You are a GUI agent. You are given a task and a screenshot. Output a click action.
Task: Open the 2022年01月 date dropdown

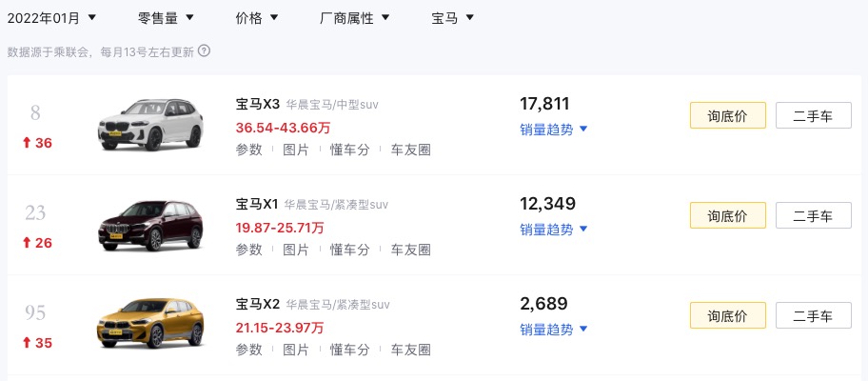51,18
